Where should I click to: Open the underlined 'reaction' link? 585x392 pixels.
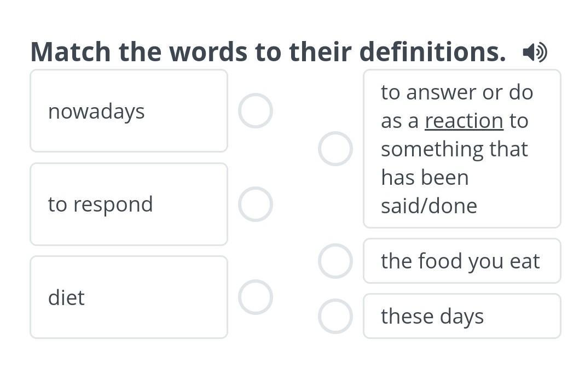pyautogui.click(x=464, y=121)
